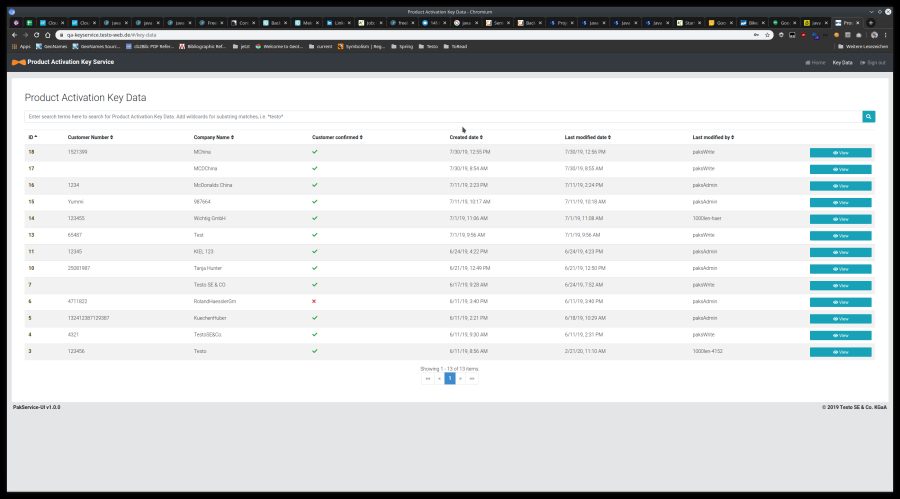Go to the last pagination page
The height and width of the screenshot is (499, 900).
coord(472,379)
